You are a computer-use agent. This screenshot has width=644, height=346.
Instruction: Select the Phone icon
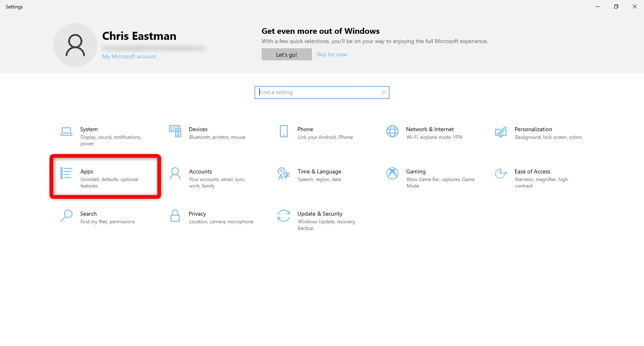pos(284,131)
